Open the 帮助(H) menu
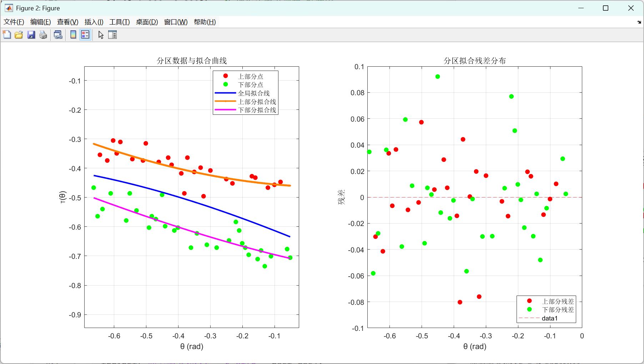644x364 pixels. [x=205, y=22]
